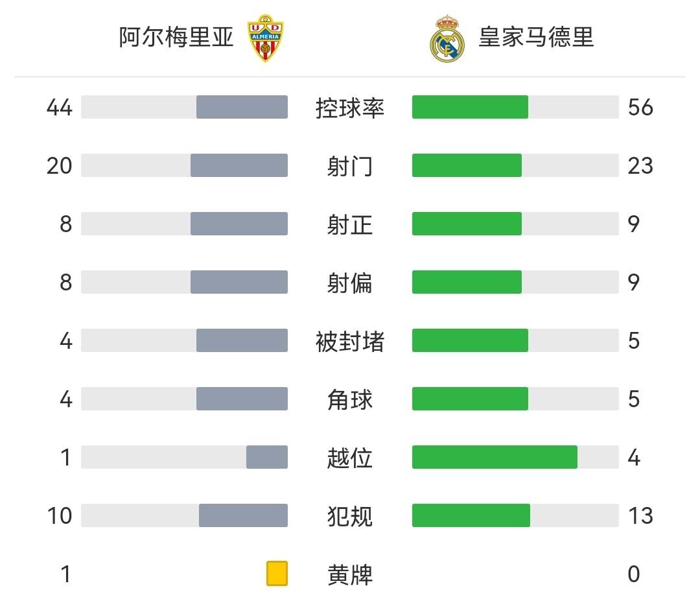Click the Real Madrid club crest

click(x=448, y=38)
